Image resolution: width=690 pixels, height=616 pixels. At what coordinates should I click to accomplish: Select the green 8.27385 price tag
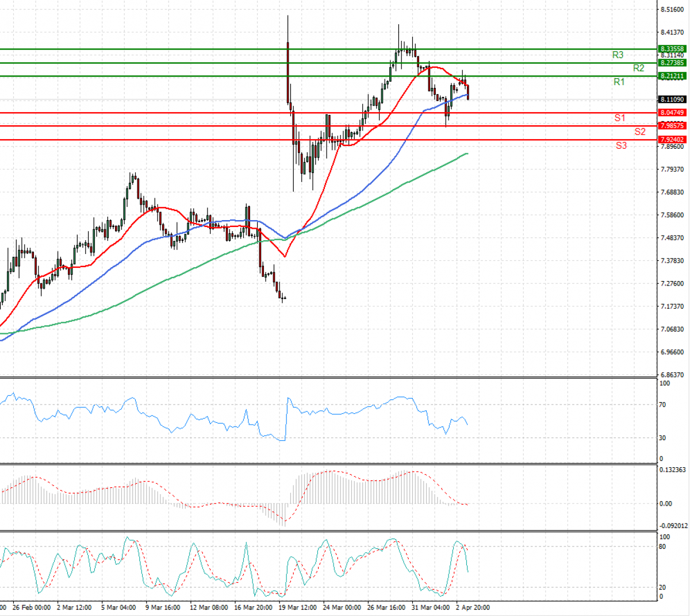672,63
